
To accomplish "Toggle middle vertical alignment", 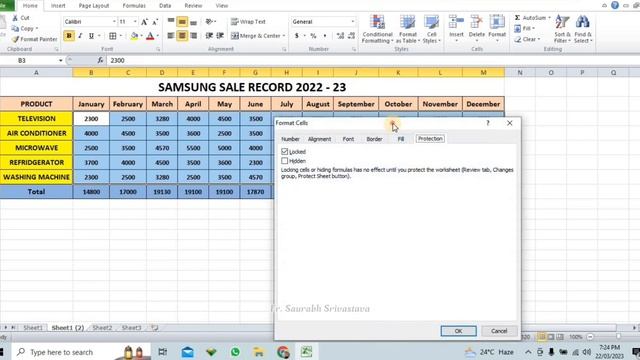I will tap(182, 22).
